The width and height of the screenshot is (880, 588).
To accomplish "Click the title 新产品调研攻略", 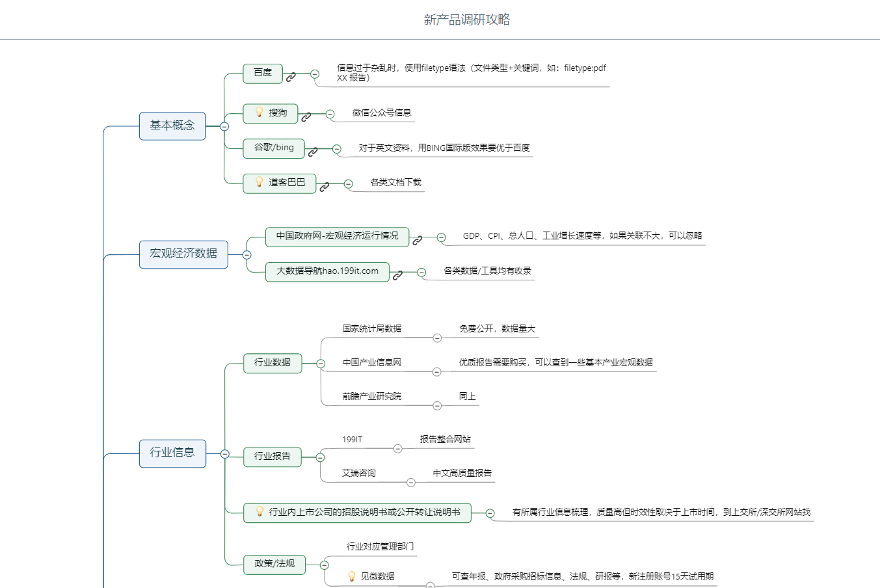I will [467, 20].
